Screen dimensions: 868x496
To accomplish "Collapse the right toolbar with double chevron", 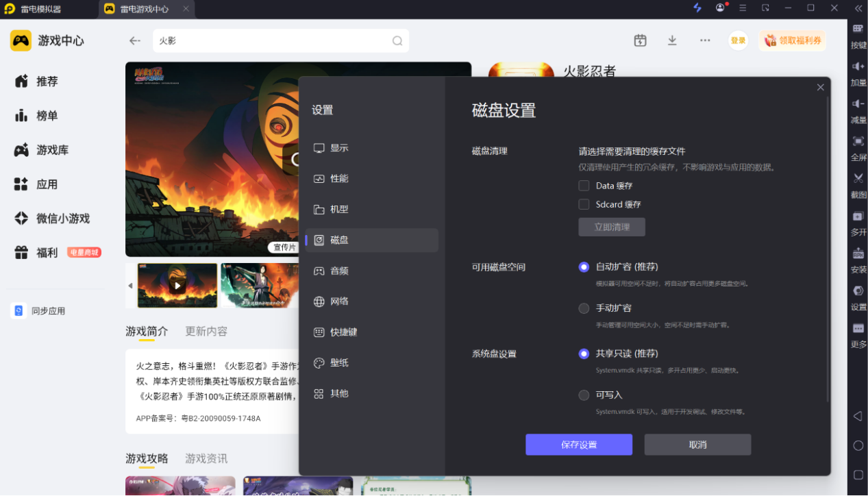I will pyautogui.click(x=858, y=8).
